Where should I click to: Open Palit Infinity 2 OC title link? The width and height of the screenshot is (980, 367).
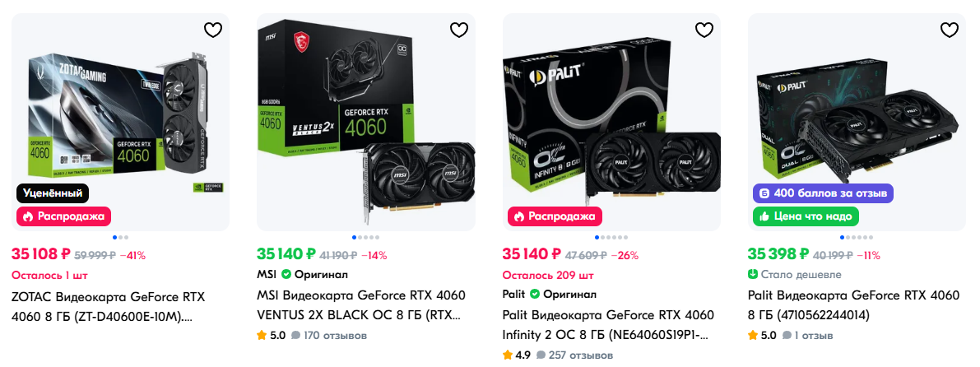(608, 324)
